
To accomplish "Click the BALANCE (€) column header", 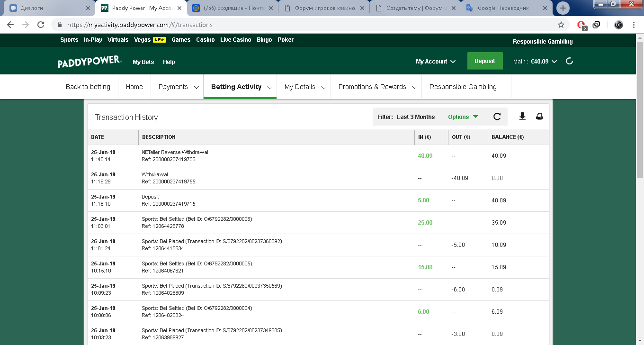I will point(508,137).
